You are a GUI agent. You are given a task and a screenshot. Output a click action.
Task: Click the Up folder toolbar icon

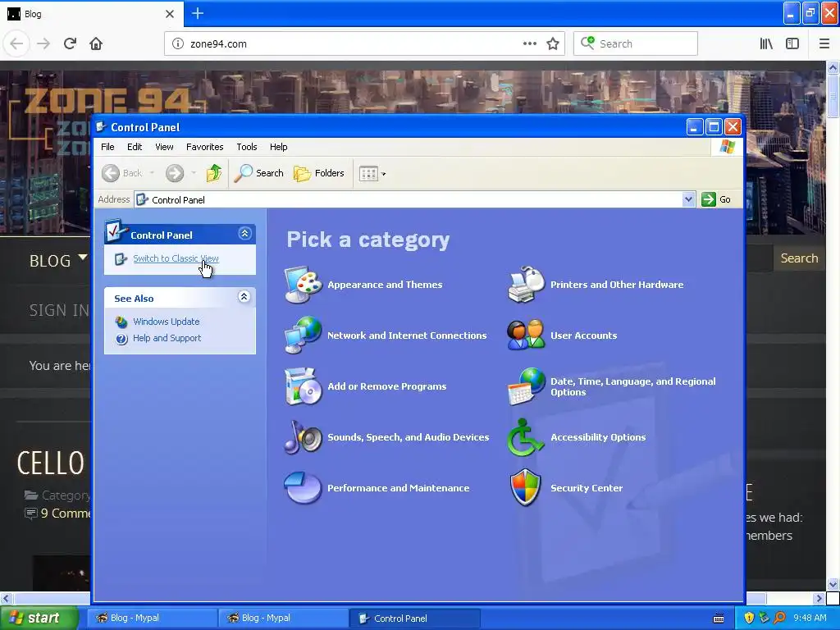[214, 173]
